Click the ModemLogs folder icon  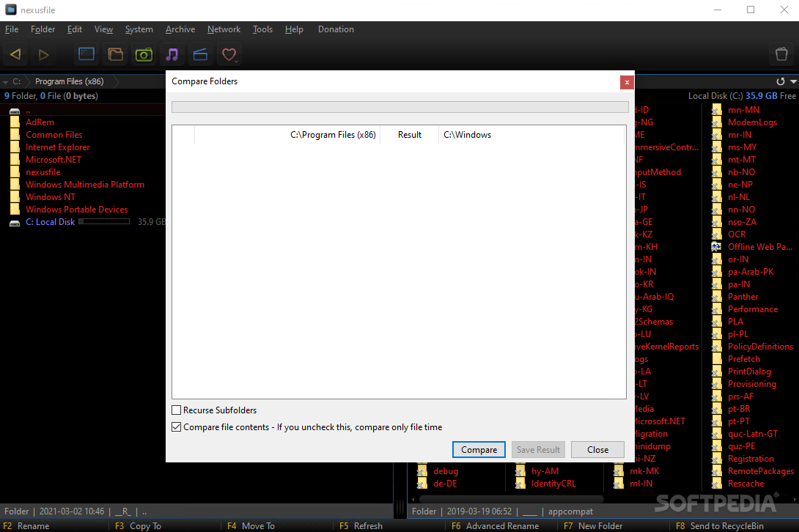click(x=716, y=122)
